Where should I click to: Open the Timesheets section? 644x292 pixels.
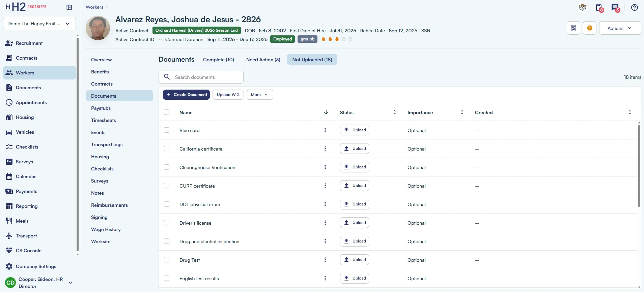tap(119, 120)
